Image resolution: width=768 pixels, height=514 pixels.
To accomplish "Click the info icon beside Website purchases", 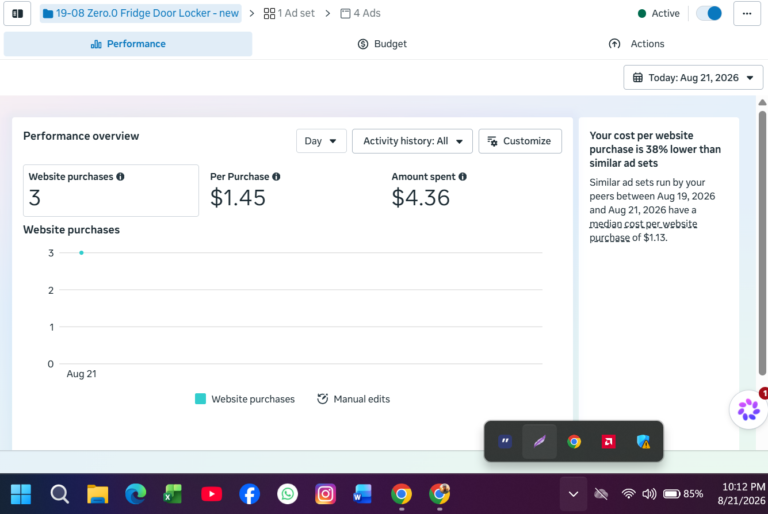I will click(120, 176).
